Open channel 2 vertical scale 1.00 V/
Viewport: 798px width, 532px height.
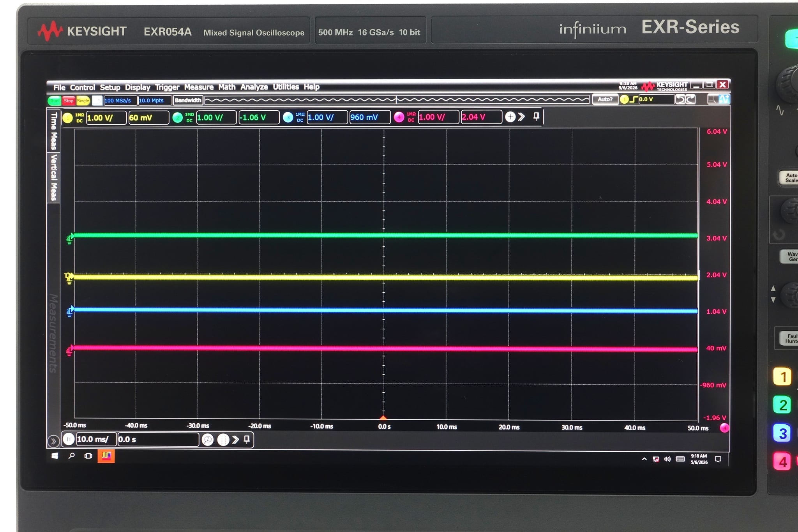click(x=217, y=117)
